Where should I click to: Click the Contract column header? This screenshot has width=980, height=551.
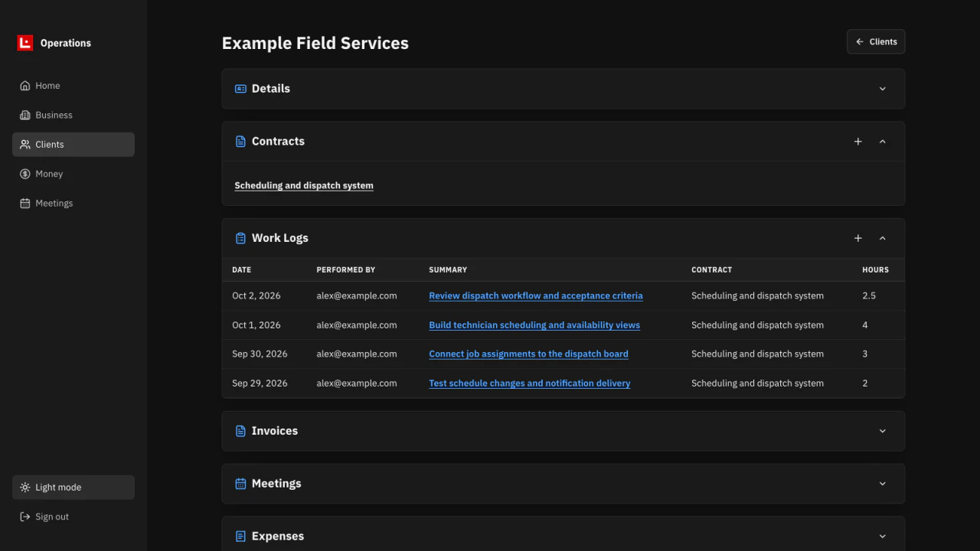pos(711,270)
